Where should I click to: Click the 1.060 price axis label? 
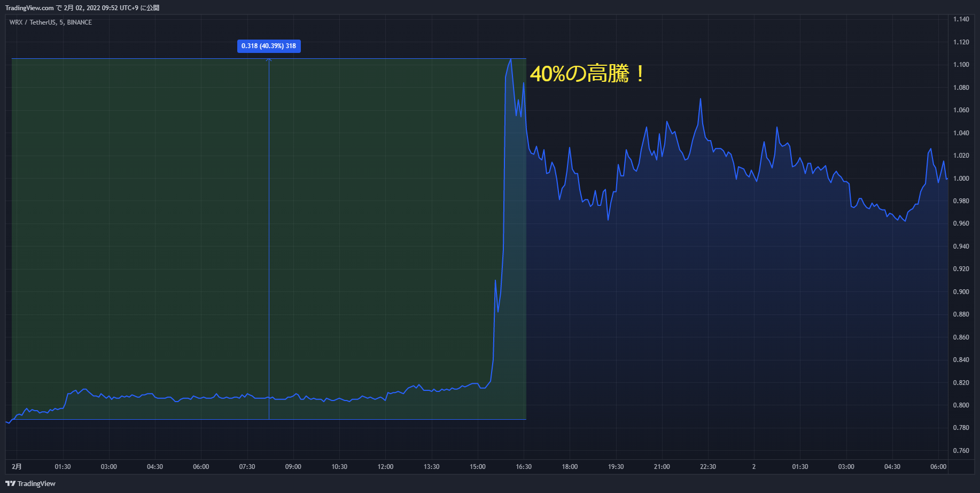961,110
